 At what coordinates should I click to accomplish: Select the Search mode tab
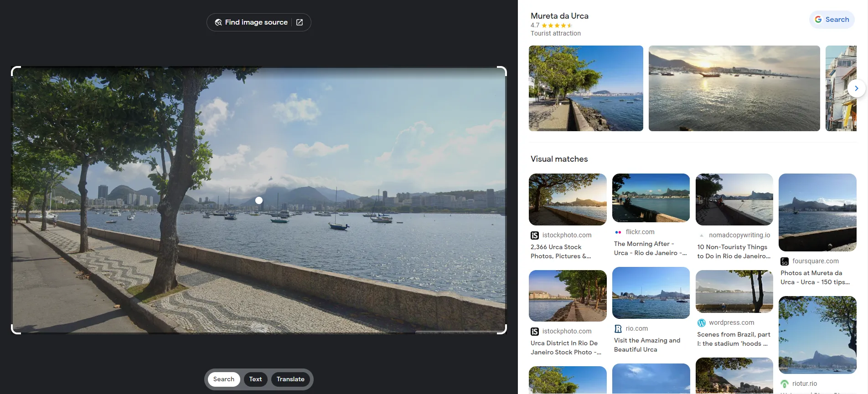point(223,379)
